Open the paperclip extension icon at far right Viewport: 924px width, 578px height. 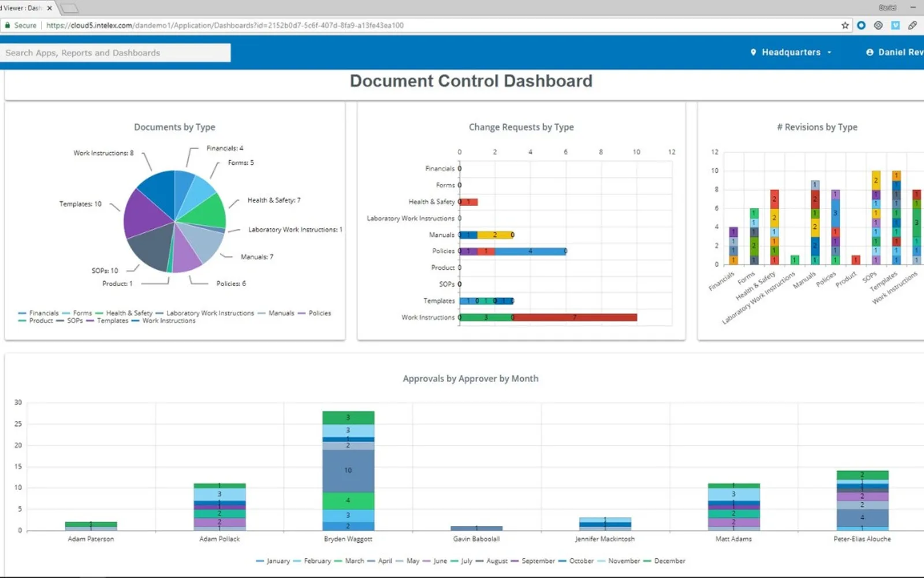(x=912, y=25)
